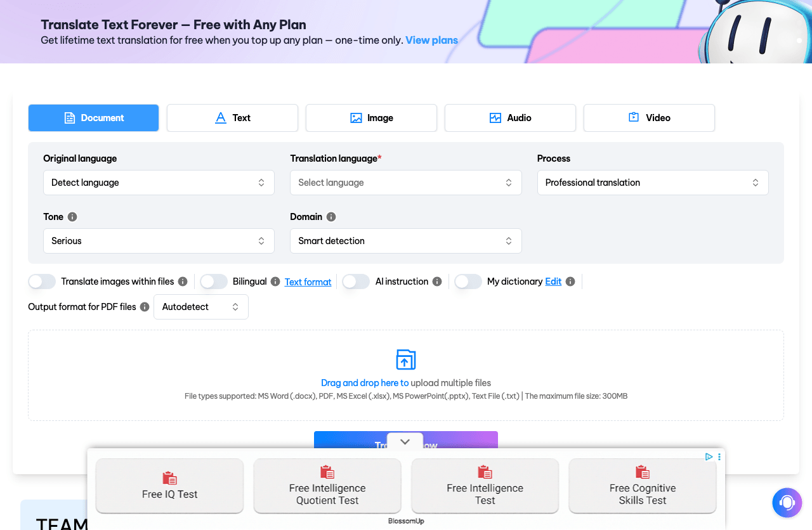The image size is (812, 530).
Task: Open the Translation language dropdown
Action: click(x=406, y=183)
